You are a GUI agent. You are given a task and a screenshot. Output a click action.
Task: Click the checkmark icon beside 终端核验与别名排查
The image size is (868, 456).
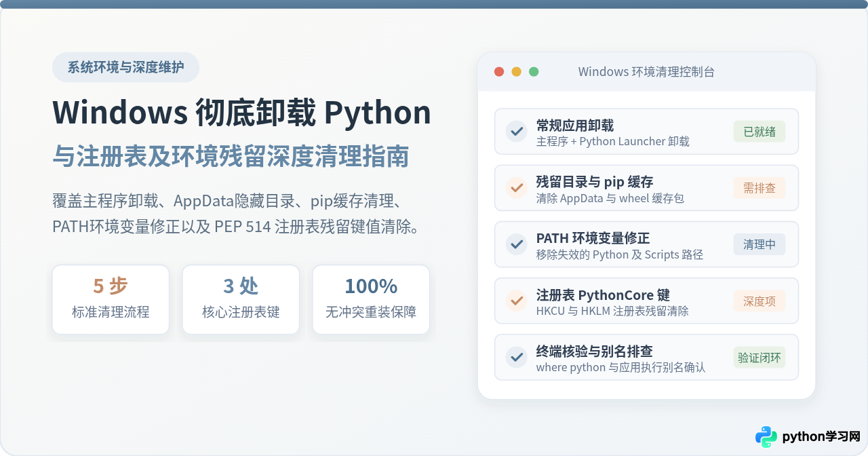(517, 356)
